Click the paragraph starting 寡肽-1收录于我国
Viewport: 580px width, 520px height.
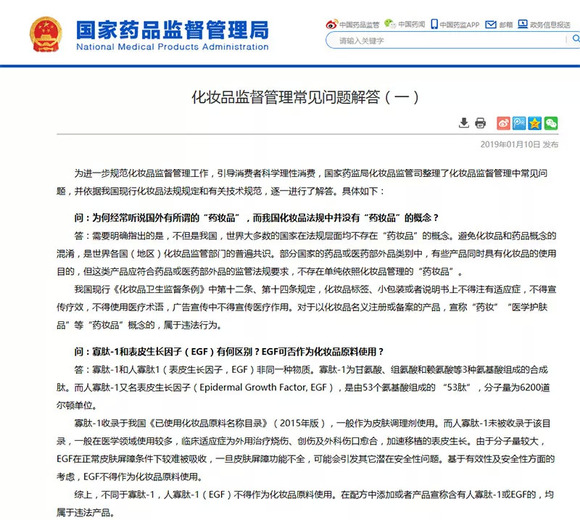coord(306,449)
